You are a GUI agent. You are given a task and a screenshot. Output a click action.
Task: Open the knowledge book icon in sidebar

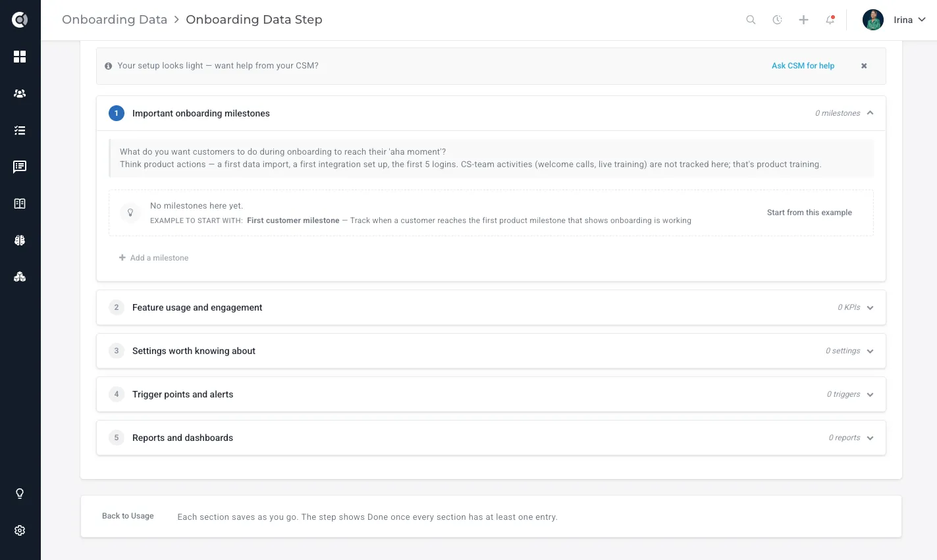point(20,204)
